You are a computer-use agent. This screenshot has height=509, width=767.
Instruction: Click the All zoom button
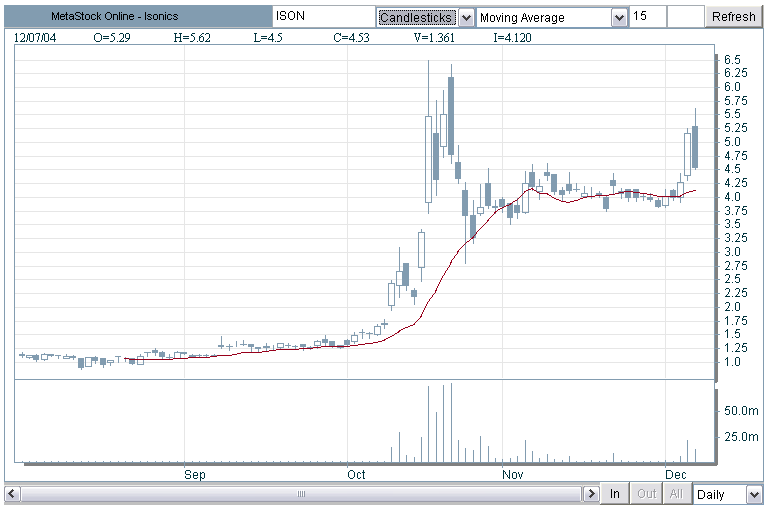pos(675,494)
